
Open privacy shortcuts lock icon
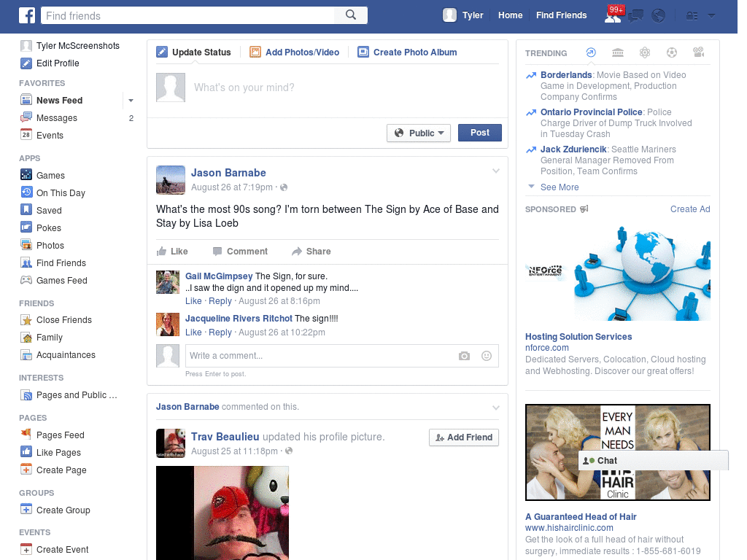click(692, 16)
